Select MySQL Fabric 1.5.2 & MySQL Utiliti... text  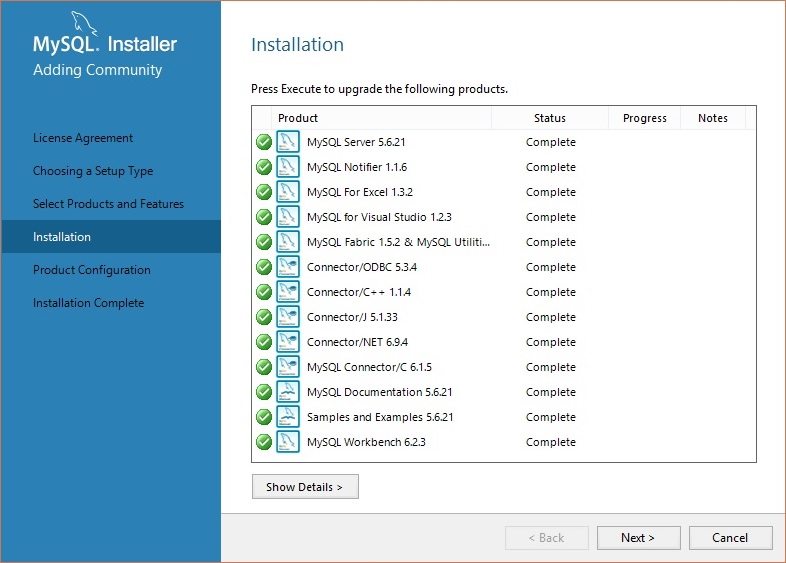[x=399, y=242]
